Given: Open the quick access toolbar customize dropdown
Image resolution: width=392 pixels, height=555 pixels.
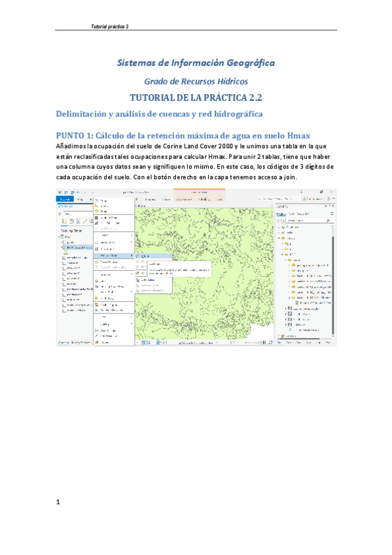Looking at the screenshot, I should coord(93,193).
